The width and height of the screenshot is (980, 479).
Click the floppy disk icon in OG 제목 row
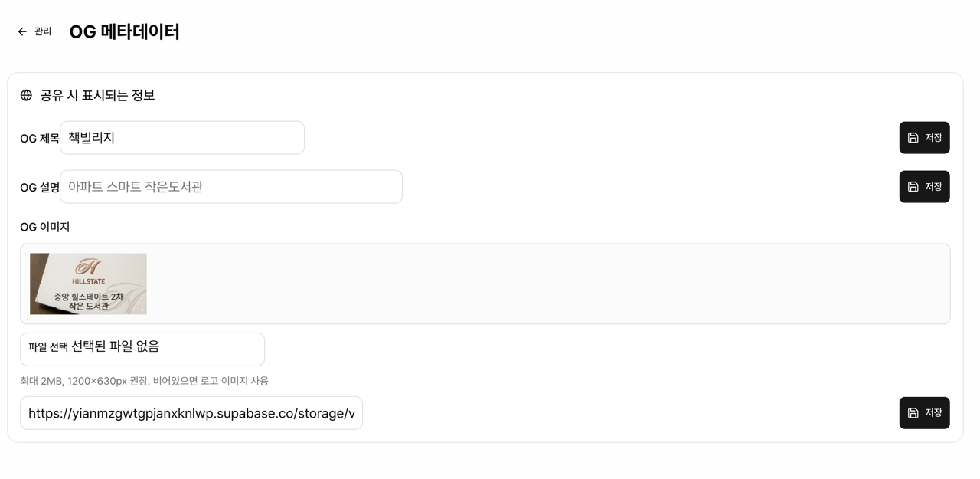coord(913,138)
